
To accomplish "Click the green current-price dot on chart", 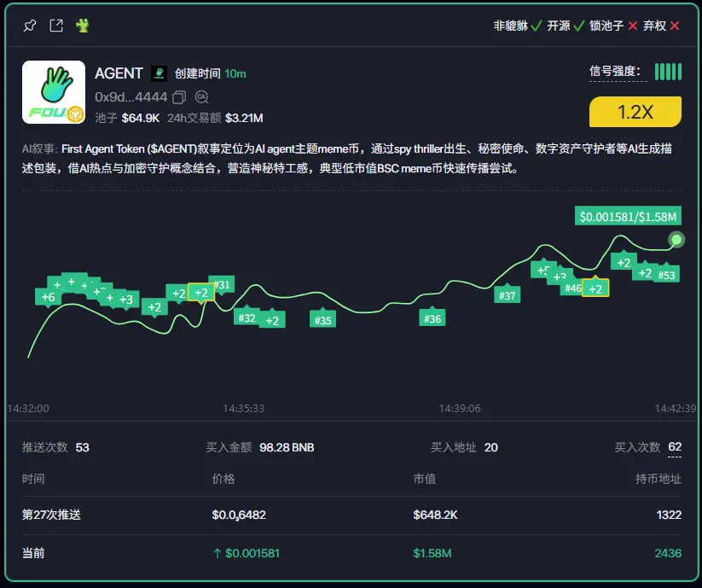I will coord(676,240).
